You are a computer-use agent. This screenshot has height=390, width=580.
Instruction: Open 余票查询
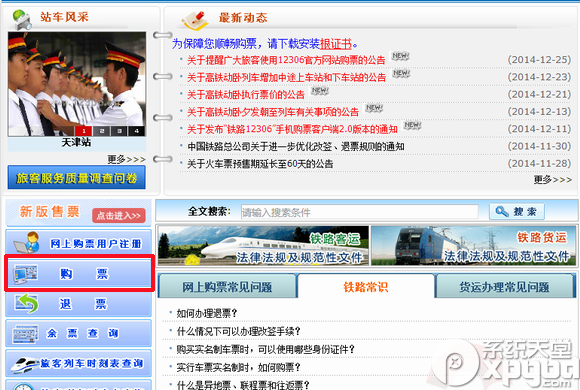[78, 333]
